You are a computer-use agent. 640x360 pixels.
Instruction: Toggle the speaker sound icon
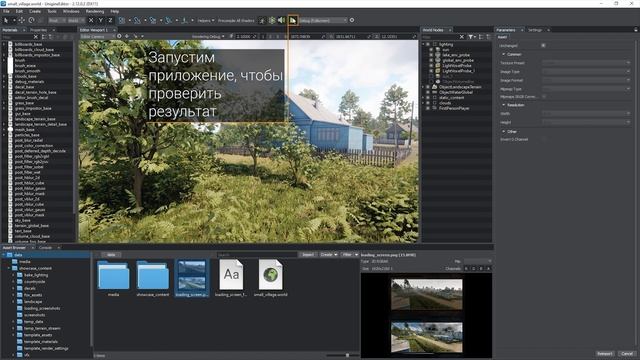point(281,20)
